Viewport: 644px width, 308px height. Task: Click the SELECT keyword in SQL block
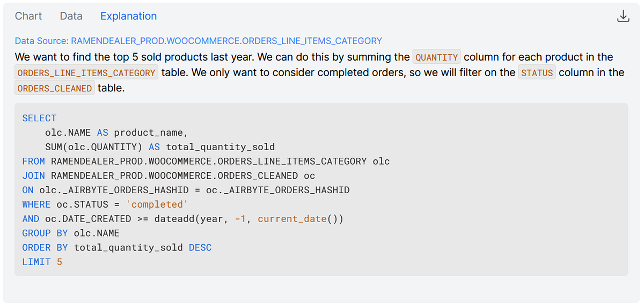[39, 118]
